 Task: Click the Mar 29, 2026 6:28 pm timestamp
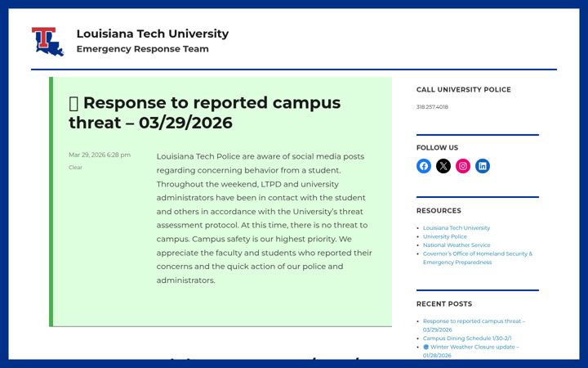(100, 155)
